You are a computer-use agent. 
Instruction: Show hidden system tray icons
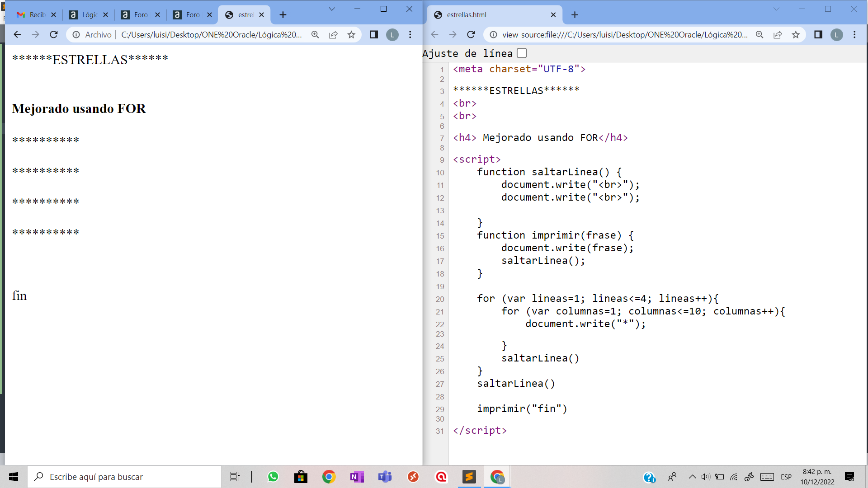click(692, 477)
